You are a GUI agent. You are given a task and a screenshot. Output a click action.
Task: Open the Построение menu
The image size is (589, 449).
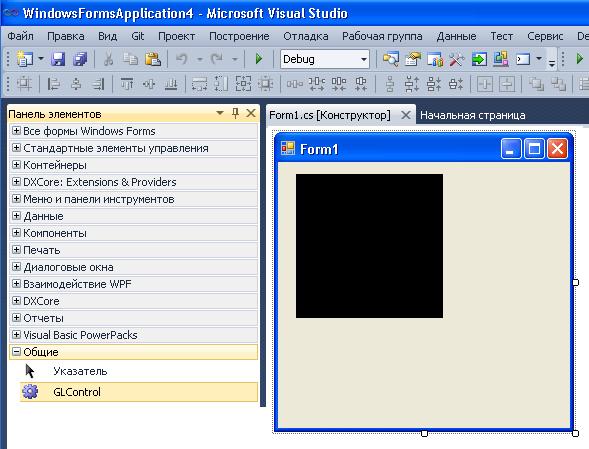(239, 36)
